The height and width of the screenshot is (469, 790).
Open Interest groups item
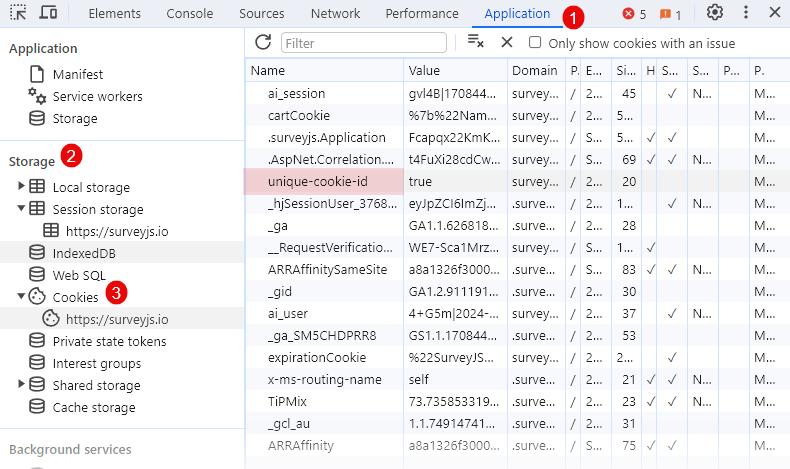[97, 363]
